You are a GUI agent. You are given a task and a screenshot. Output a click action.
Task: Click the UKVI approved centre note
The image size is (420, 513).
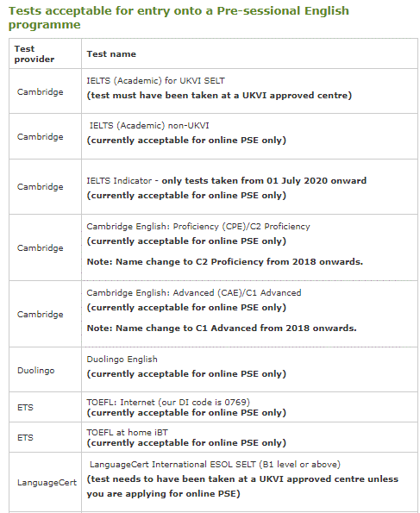[x=219, y=96]
